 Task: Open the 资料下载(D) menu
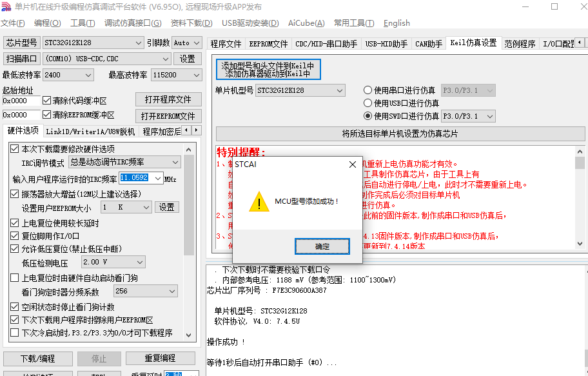pyautogui.click(x=191, y=23)
